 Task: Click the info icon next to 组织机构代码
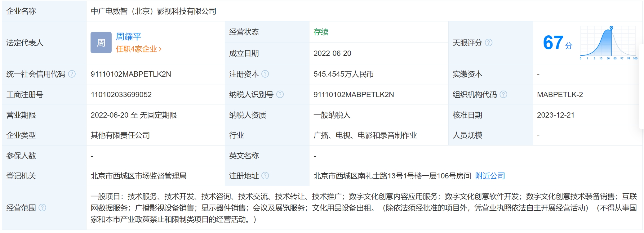(x=503, y=94)
